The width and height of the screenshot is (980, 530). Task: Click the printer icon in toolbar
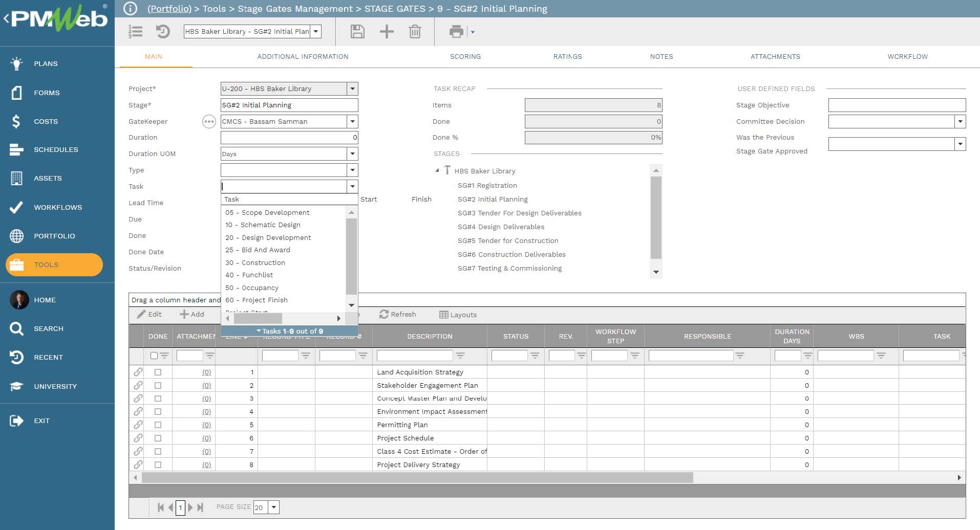[x=456, y=32]
